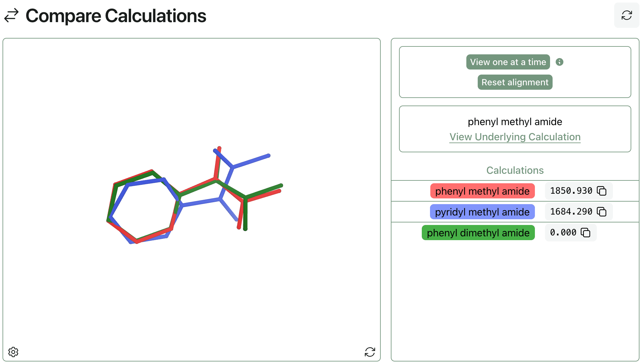Click the phenyl methyl amide title heading
642x364 pixels.
pyautogui.click(x=515, y=122)
